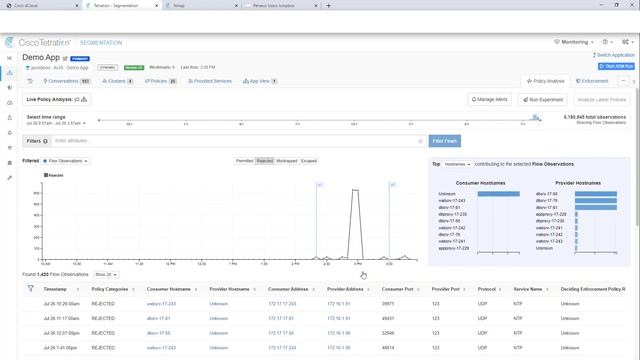The height and width of the screenshot is (360, 640).
Task: Open the help question-mark menu icon
Action: coord(607,42)
